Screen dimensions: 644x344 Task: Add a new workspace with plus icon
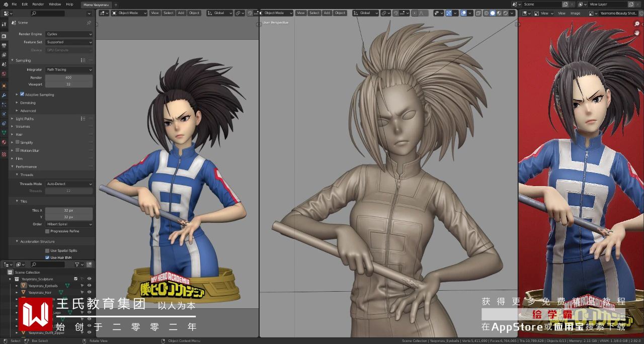click(116, 5)
